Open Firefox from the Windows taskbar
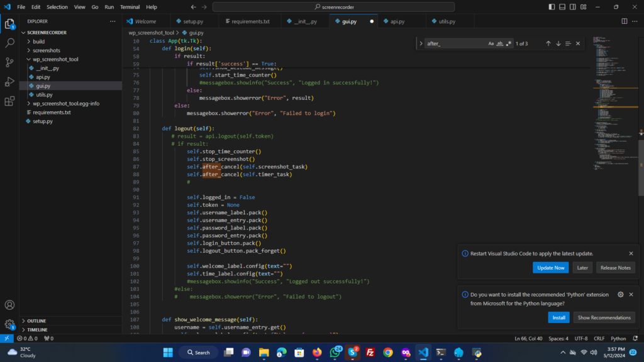 [x=316, y=353]
